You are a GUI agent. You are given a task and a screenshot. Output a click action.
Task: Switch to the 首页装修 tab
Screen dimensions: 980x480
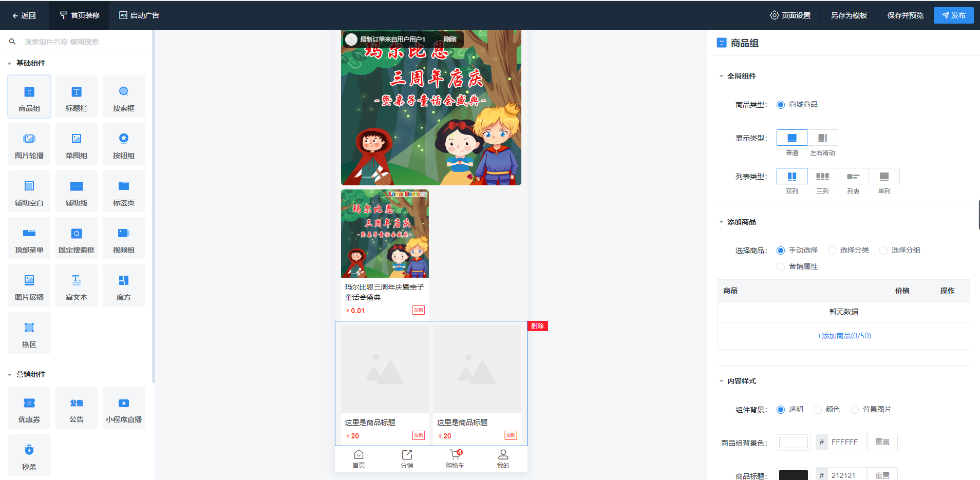tap(80, 15)
